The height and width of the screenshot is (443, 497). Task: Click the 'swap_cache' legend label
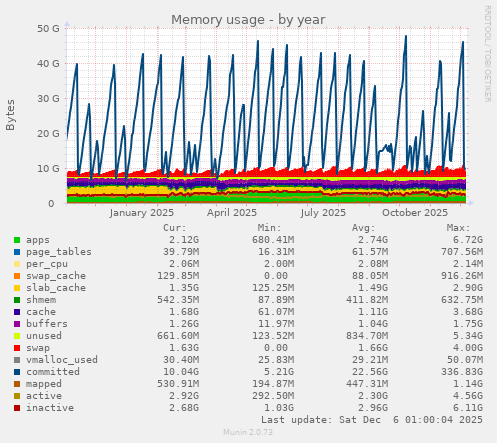pyautogui.click(x=56, y=276)
